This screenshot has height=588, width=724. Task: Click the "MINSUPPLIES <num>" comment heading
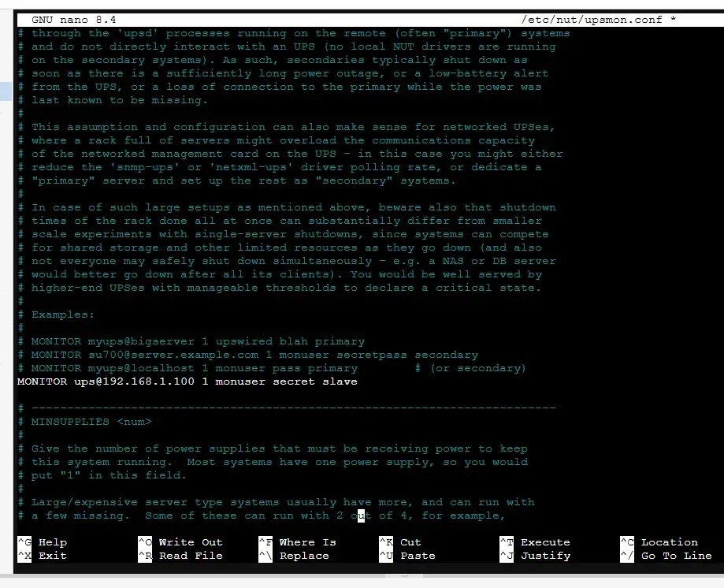point(91,422)
